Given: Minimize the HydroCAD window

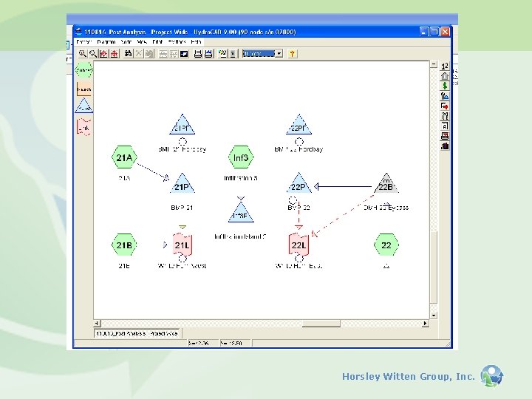Looking at the screenshot, I should [423, 32].
